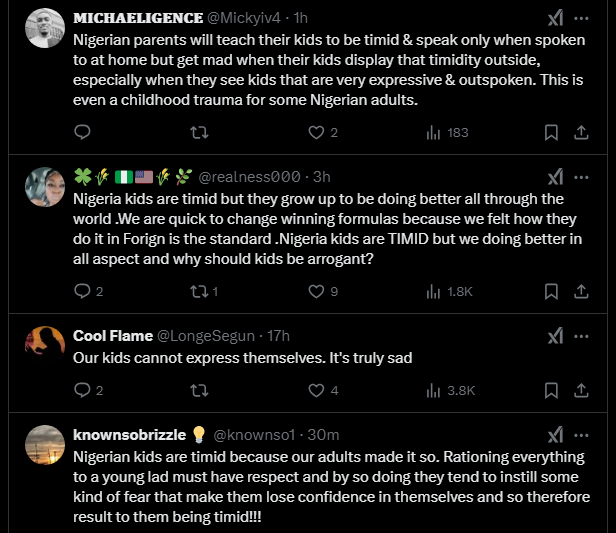Open knownsobrizzle's profile picture
The image size is (616, 533).
(44, 444)
